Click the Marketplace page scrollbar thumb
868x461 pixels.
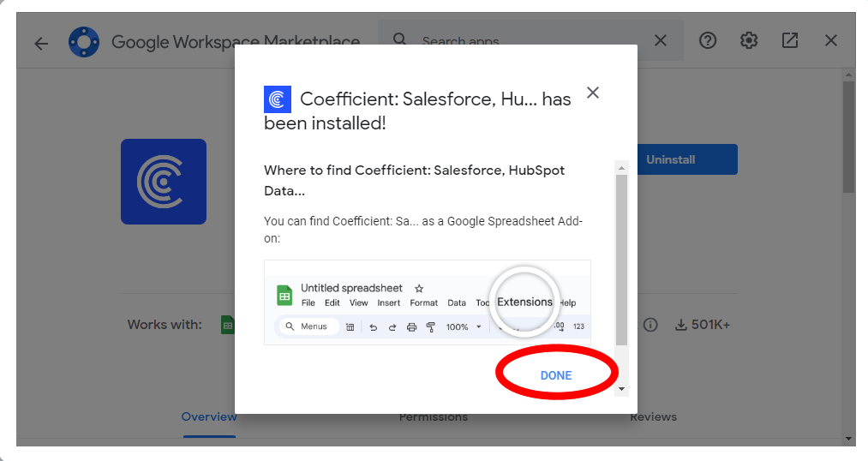848,137
